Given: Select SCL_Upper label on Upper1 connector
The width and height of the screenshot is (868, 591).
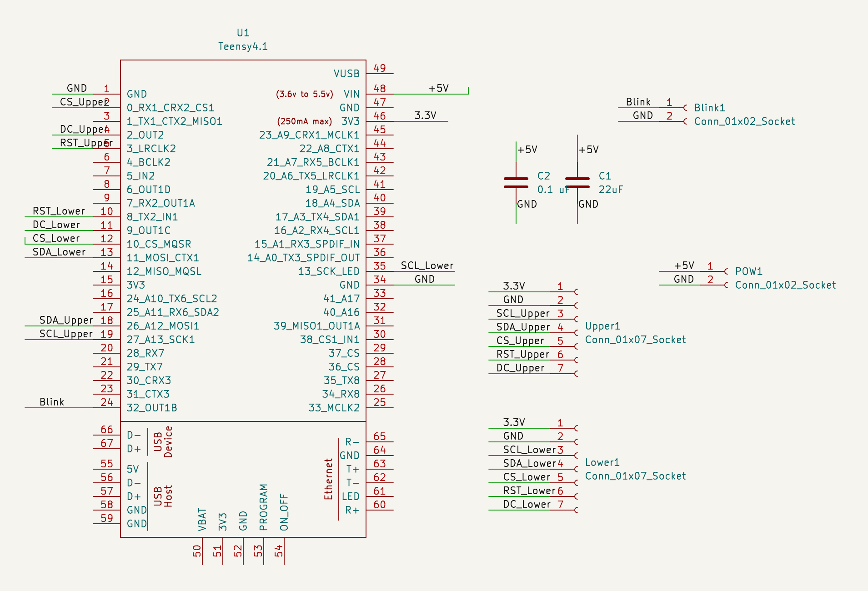Looking at the screenshot, I should pyautogui.click(x=523, y=313).
